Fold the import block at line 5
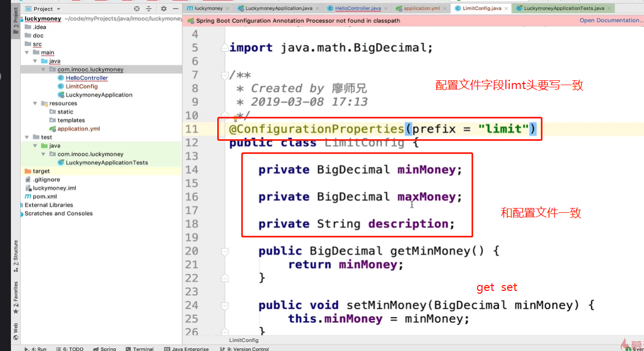644x351 pixels. click(x=225, y=47)
